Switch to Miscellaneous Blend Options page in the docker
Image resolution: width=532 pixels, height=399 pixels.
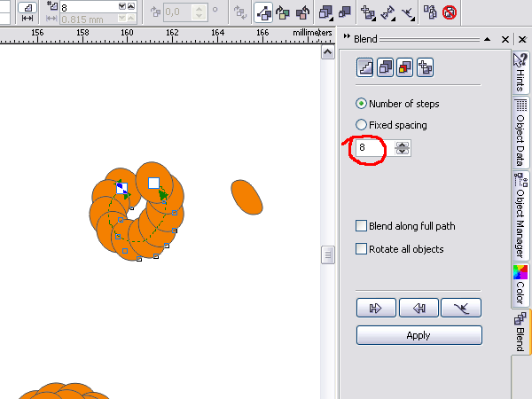pos(425,67)
